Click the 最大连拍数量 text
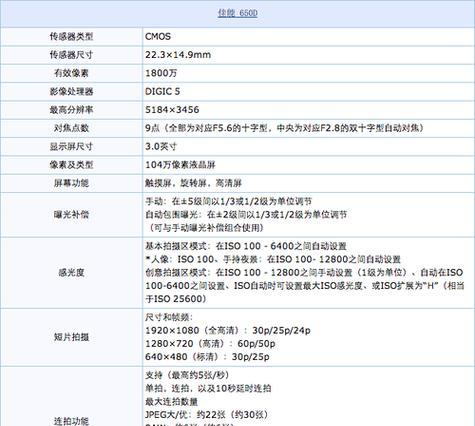Viewport: 475px width, 426px height. (171, 402)
